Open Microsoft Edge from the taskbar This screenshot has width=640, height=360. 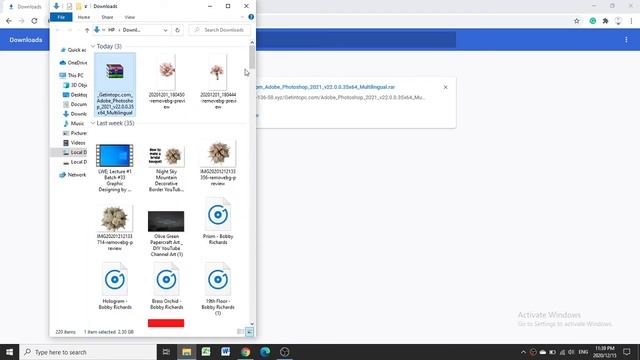tap(265, 352)
